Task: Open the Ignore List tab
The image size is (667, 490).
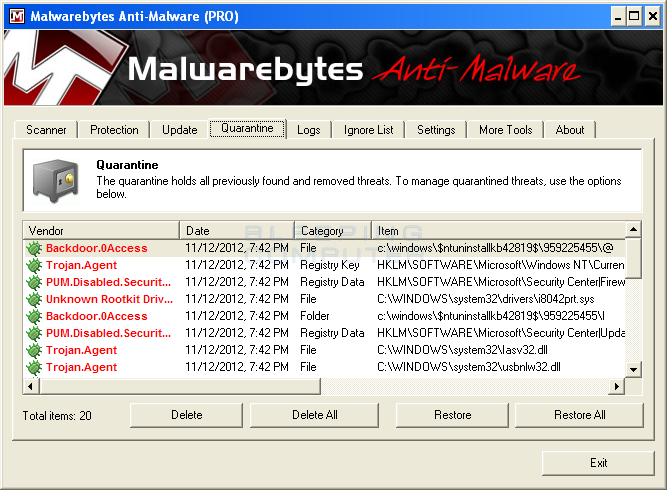Action: [x=368, y=130]
